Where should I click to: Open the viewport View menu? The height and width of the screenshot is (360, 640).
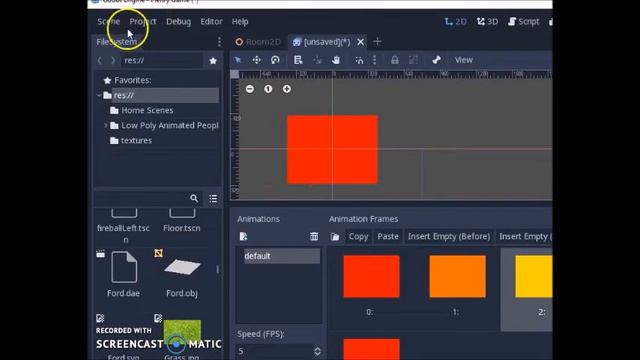point(464,60)
